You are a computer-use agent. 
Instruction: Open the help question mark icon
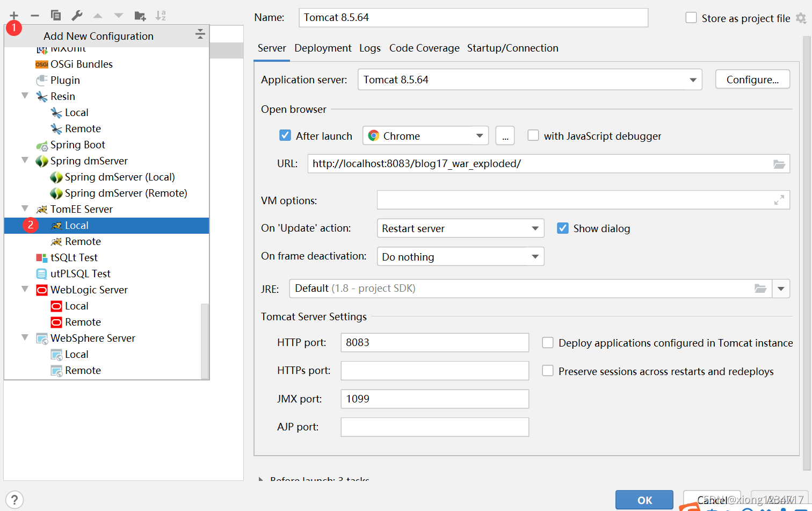coord(15,500)
